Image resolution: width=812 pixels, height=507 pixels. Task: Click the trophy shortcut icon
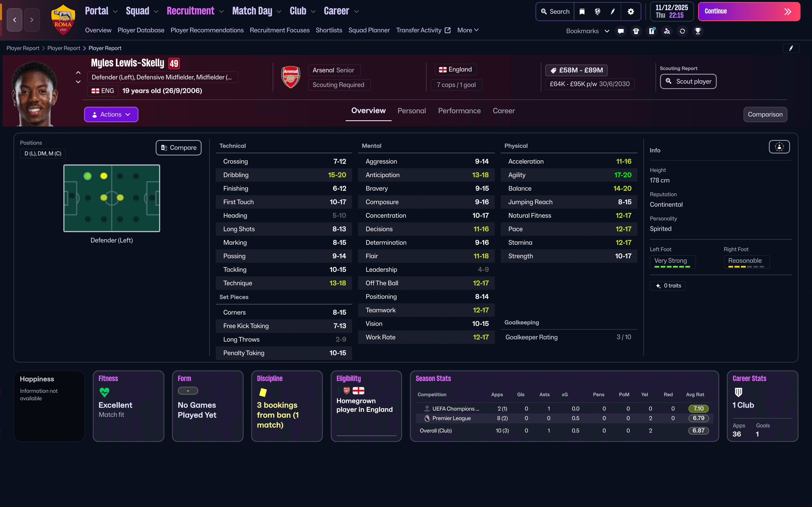pos(698,31)
